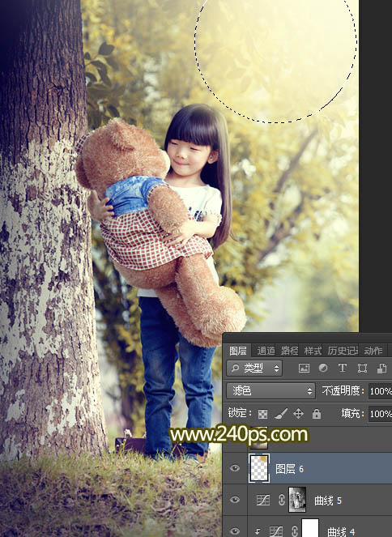Switch to the 路径 tab
Screen dimensions: 392x537
[289, 351]
